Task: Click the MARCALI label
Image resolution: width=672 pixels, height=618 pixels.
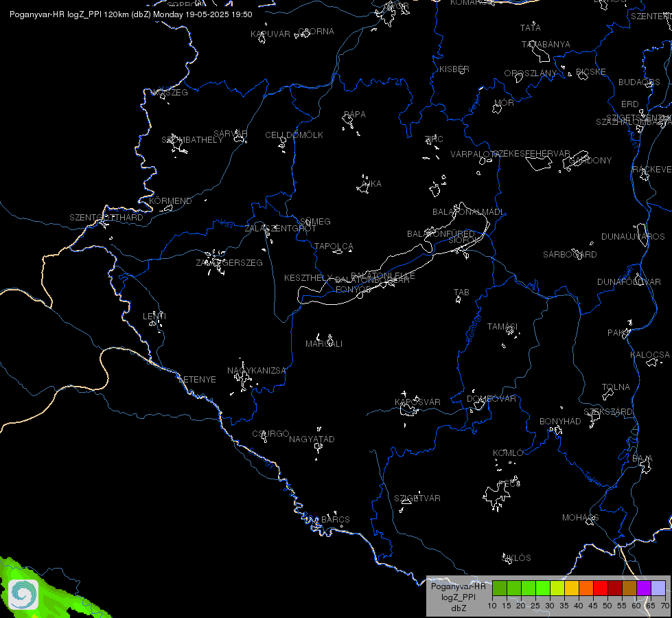Action: (x=324, y=344)
